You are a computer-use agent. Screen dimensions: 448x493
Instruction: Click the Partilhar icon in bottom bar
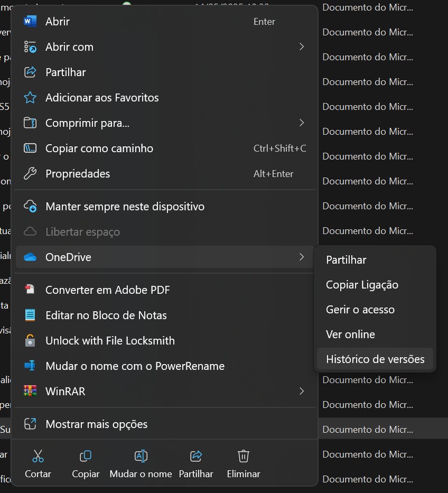[196, 456]
